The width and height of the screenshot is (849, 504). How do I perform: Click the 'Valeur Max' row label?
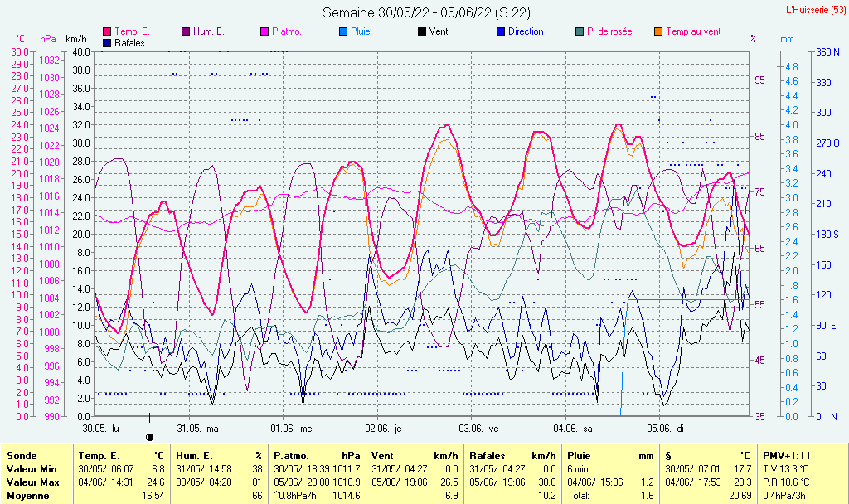32,482
